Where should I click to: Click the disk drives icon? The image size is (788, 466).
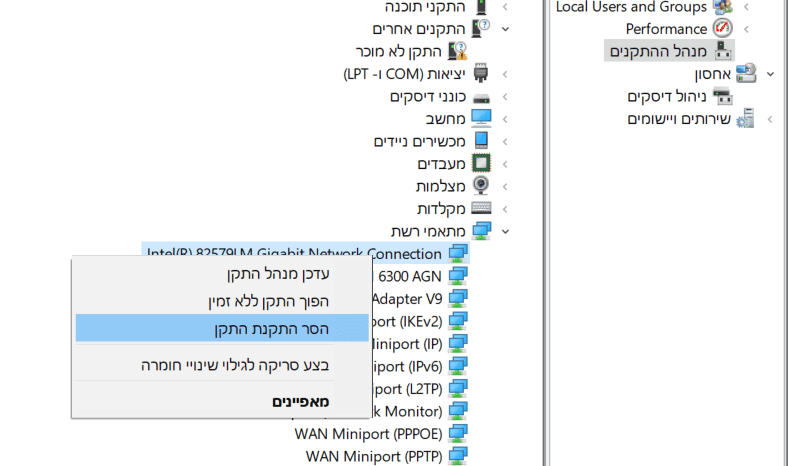pos(481,97)
